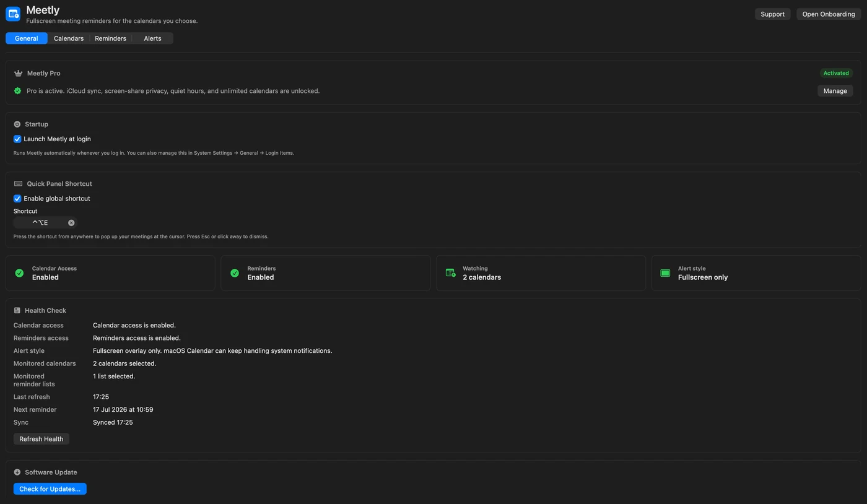
Task: Click the Reminders Enabled green check icon
Action: 235,273
